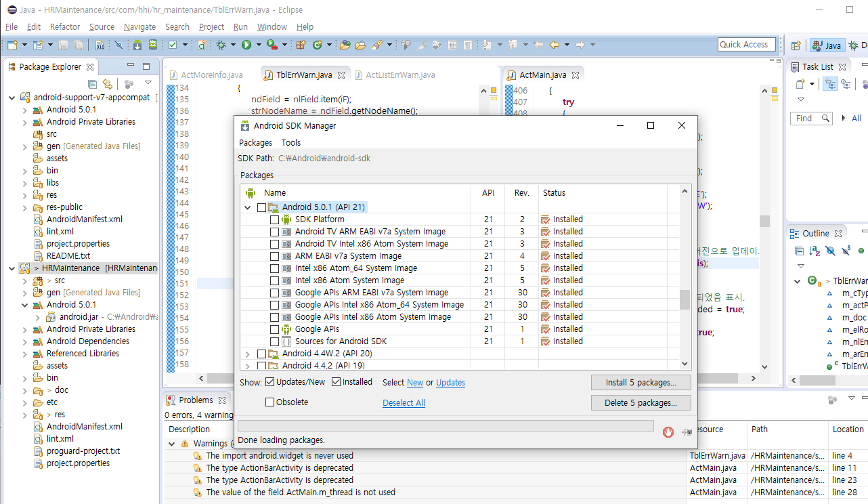
Task: Open the Refactor menu
Action: tap(65, 27)
